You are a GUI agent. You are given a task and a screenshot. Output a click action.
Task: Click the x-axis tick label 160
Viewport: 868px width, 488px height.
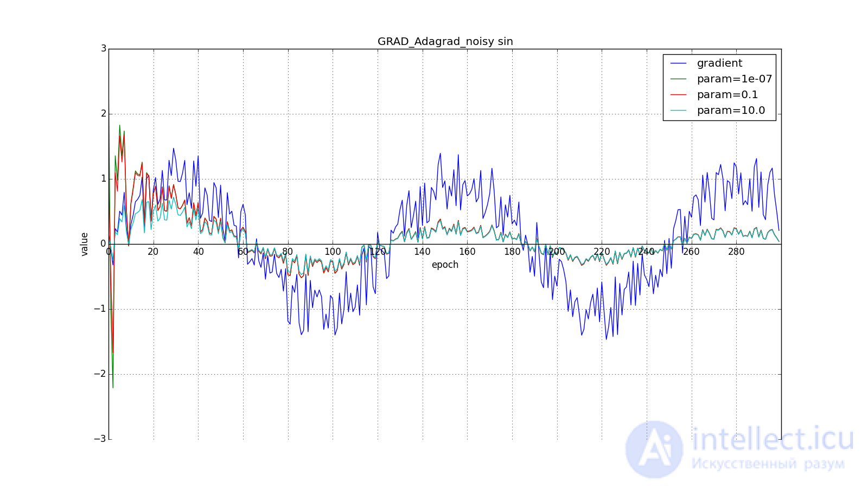click(468, 252)
